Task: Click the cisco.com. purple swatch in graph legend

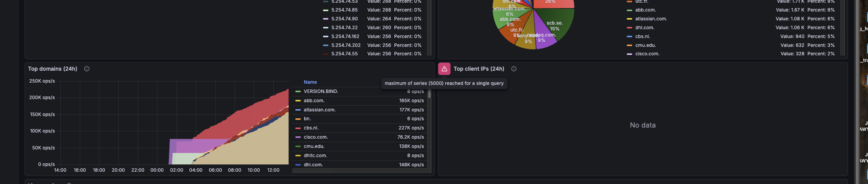Action: pos(298,137)
